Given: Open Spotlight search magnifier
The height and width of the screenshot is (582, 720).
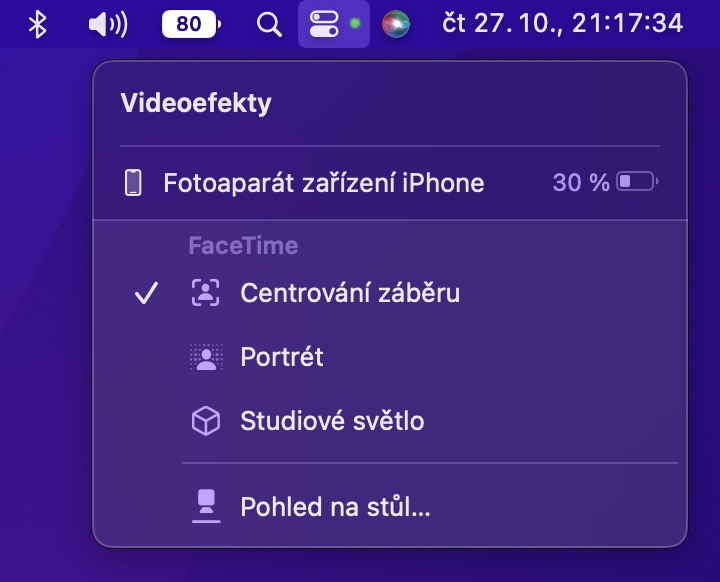Looking at the screenshot, I should pos(268,23).
